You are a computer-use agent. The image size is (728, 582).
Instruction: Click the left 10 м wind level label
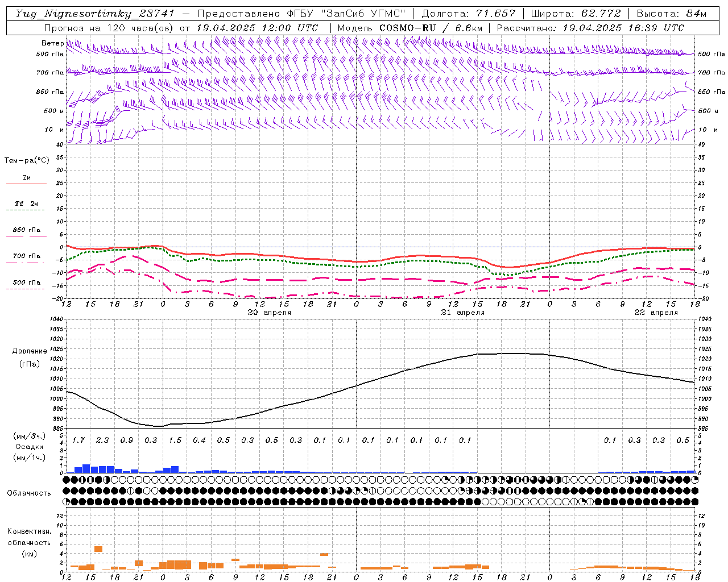pos(55,130)
